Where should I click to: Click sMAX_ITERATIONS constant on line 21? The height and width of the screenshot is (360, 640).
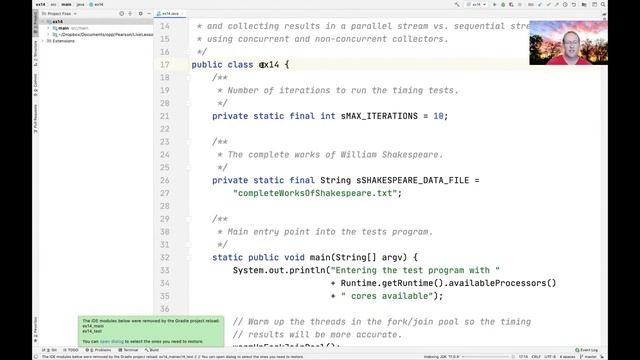pyautogui.click(x=379, y=116)
